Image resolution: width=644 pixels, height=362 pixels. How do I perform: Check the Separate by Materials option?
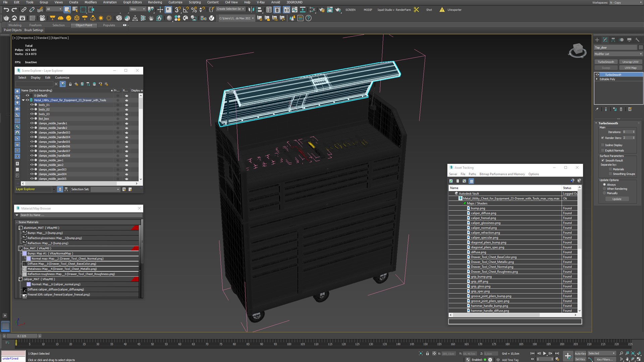pos(610,169)
